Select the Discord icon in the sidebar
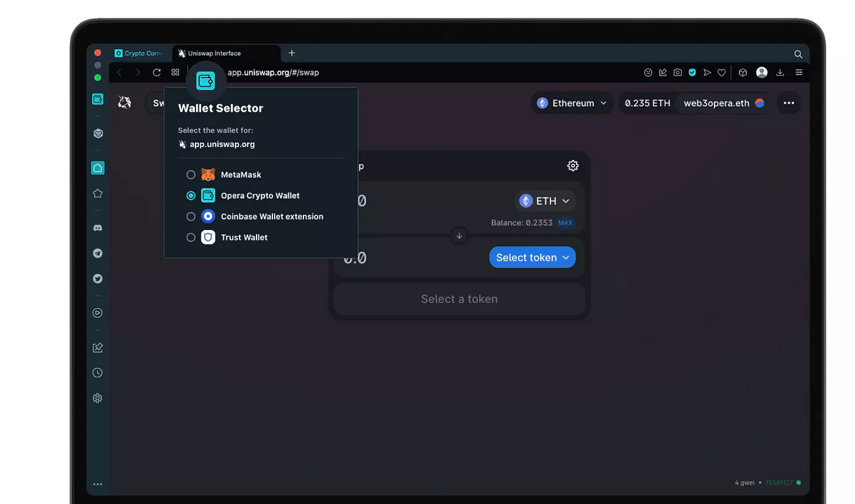855x504 pixels. pos(98,227)
